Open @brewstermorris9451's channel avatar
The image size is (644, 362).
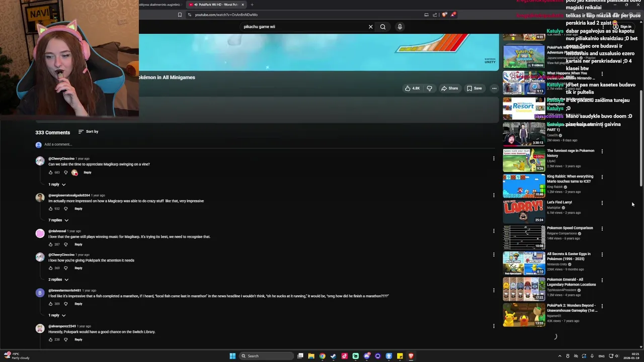(40, 293)
